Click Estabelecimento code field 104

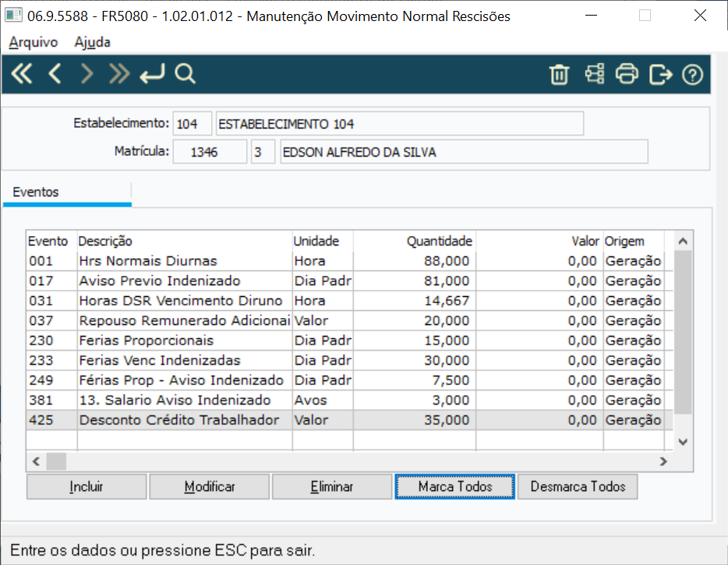click(x=193, y=124)
